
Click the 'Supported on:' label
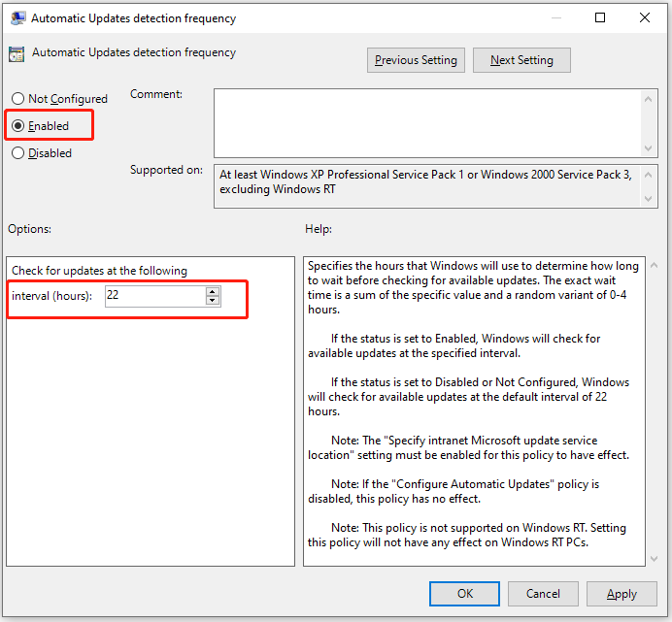(x=166, y=170)
